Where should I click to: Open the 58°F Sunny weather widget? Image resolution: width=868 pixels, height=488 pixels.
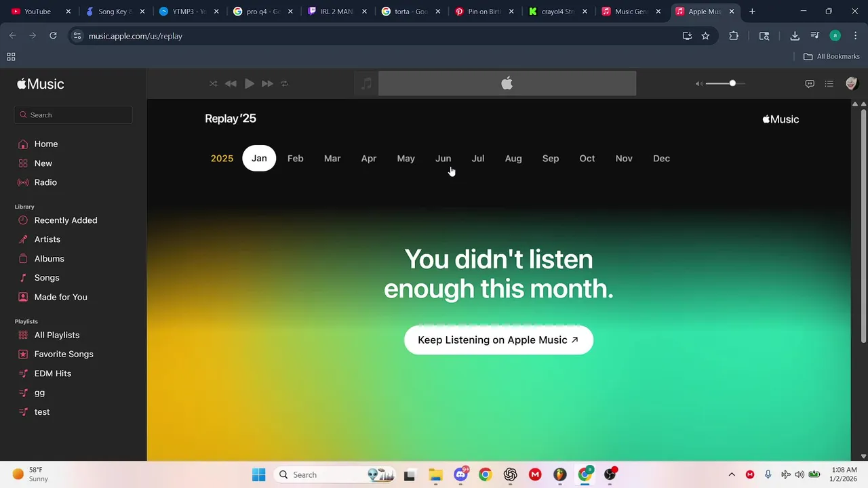[31, 474]
